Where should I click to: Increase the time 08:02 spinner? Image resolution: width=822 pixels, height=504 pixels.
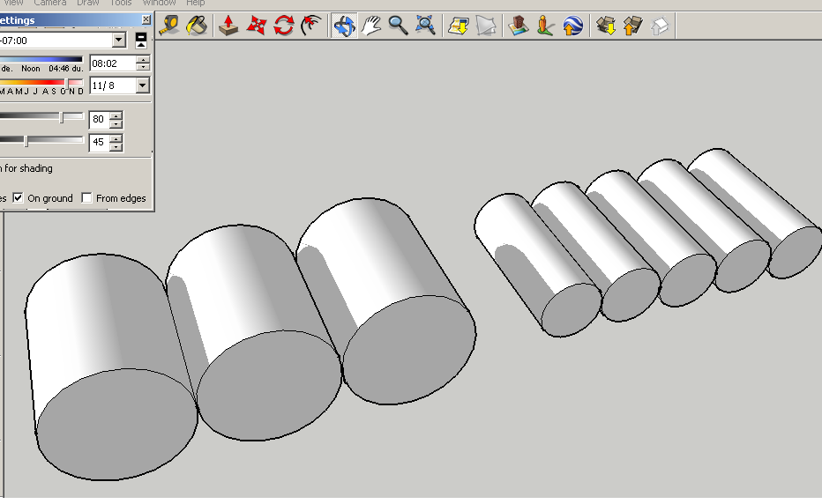(143, 60)
